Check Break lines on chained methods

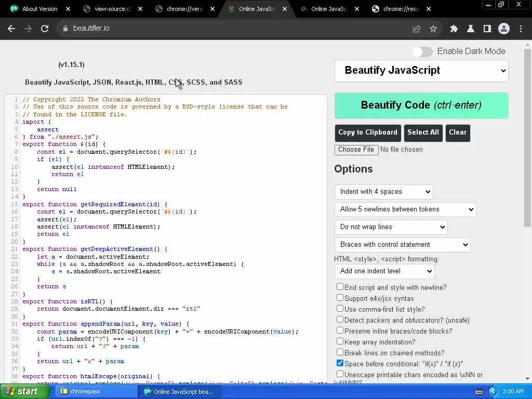[340, 352]
